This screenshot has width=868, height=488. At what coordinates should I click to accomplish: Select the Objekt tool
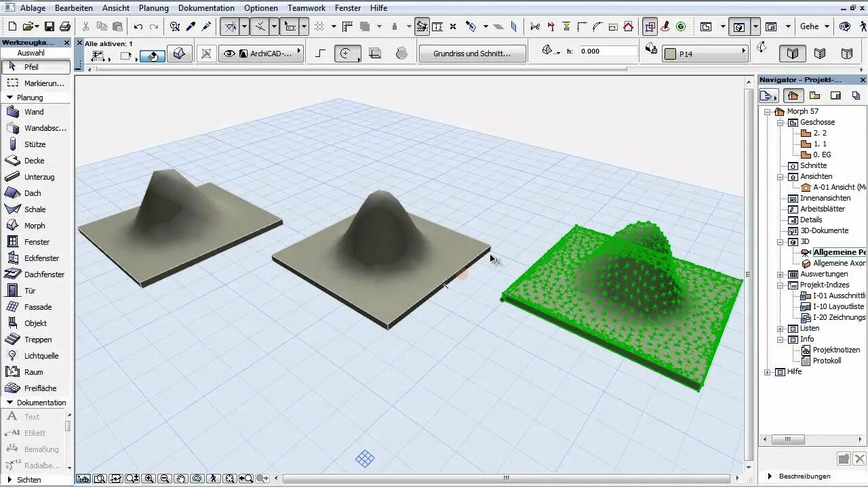35,323
